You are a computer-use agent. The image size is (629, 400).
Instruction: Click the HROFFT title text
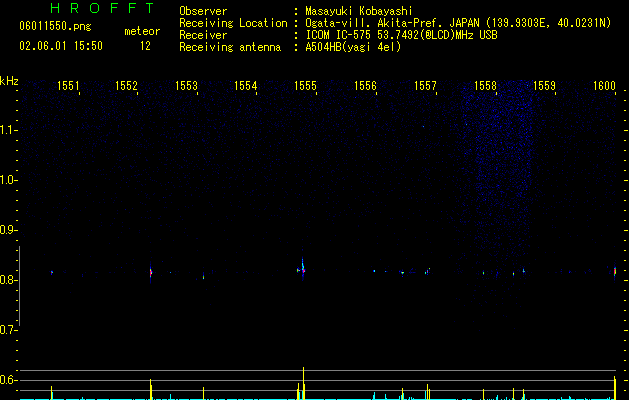point(102,8)
